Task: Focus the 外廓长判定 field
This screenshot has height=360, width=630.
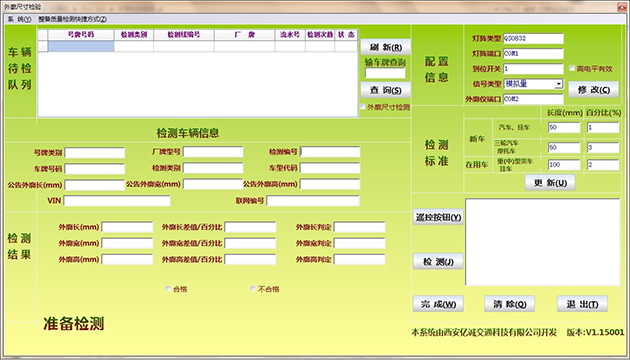Action: tap(360, 227)
